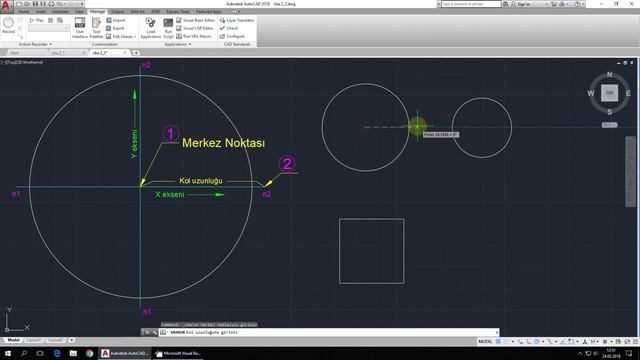Open workspace switching gear icon
This screenshot has width=640, height=360.
[605, 341]
